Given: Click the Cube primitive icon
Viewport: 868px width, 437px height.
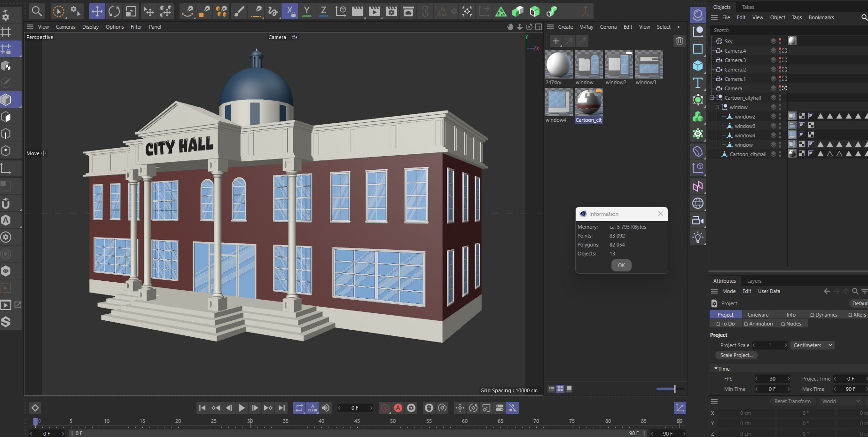Looking at the screenshot, I should click(698, 65).
